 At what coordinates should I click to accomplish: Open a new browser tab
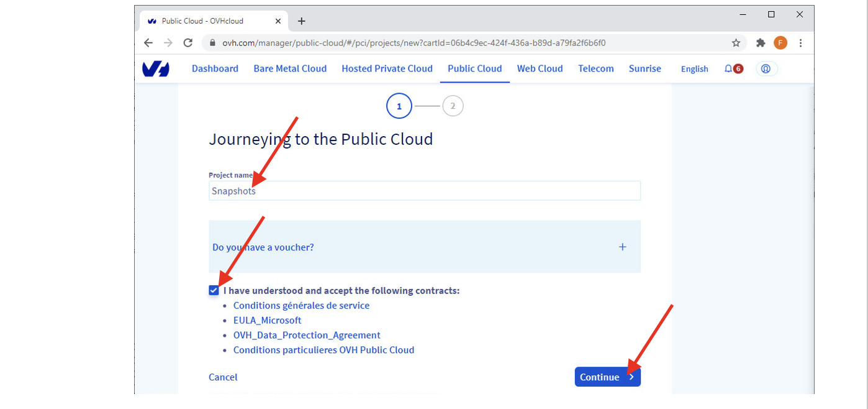(x=302, y=21)
